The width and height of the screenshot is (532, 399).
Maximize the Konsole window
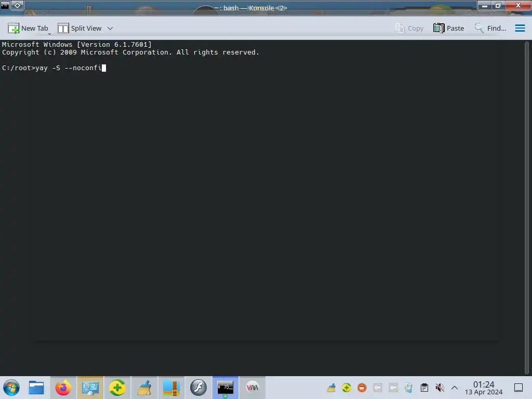498,5
